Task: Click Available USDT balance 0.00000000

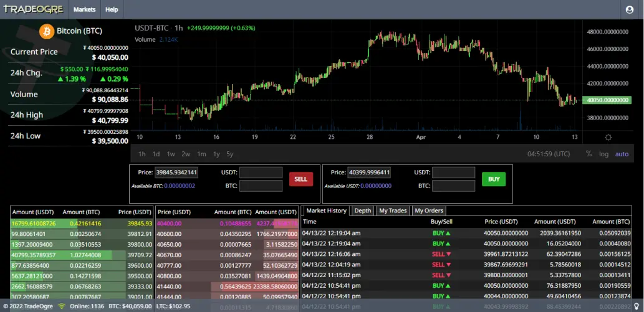Action: click(376, 186)
